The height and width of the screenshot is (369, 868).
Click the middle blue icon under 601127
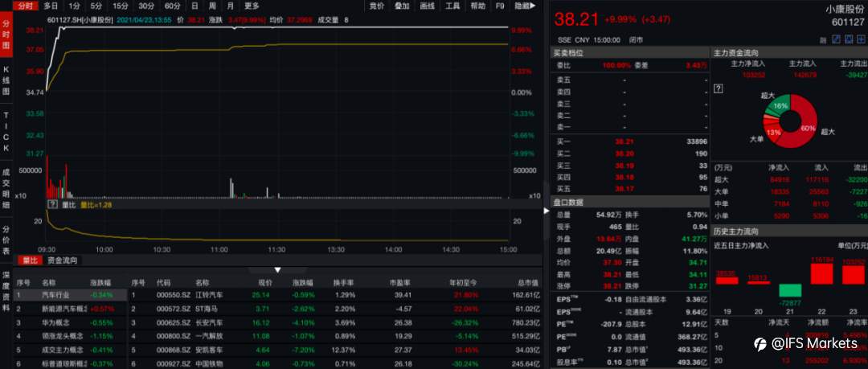tap(848, 39)
